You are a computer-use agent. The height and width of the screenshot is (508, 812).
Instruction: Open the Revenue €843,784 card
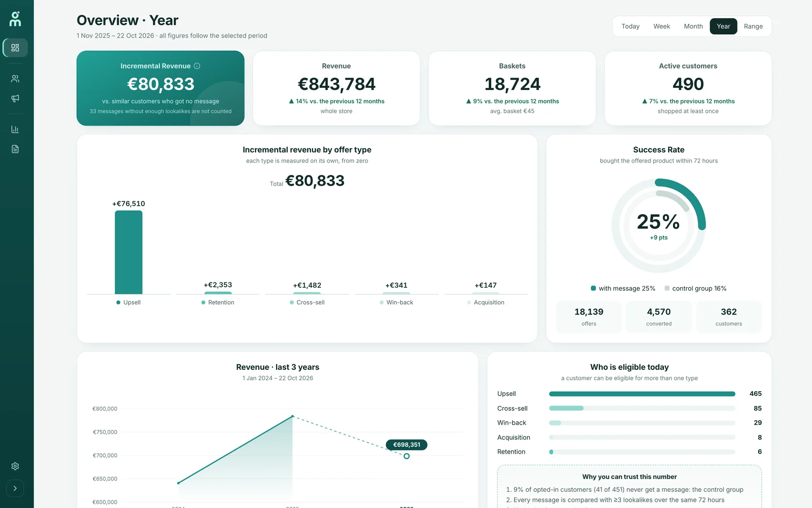coord(336,88)
